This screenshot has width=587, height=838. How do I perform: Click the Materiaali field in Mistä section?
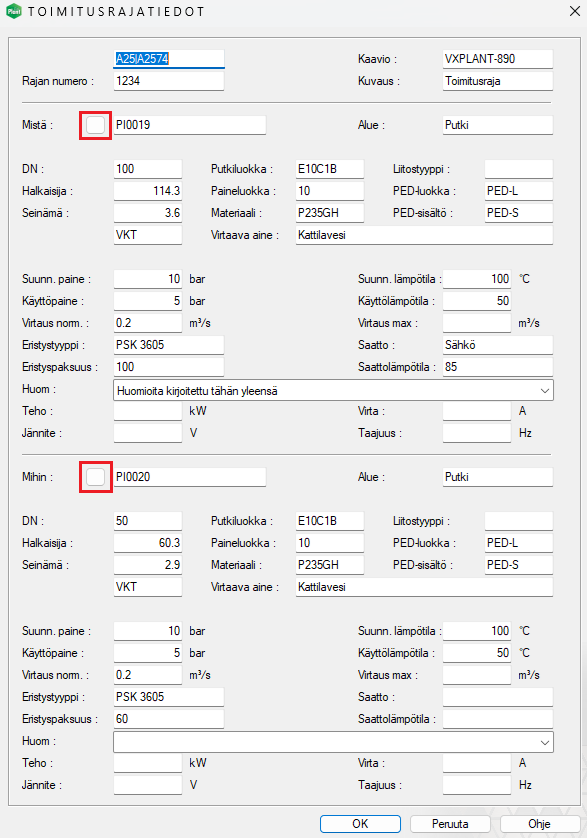(x=330, y=213)
